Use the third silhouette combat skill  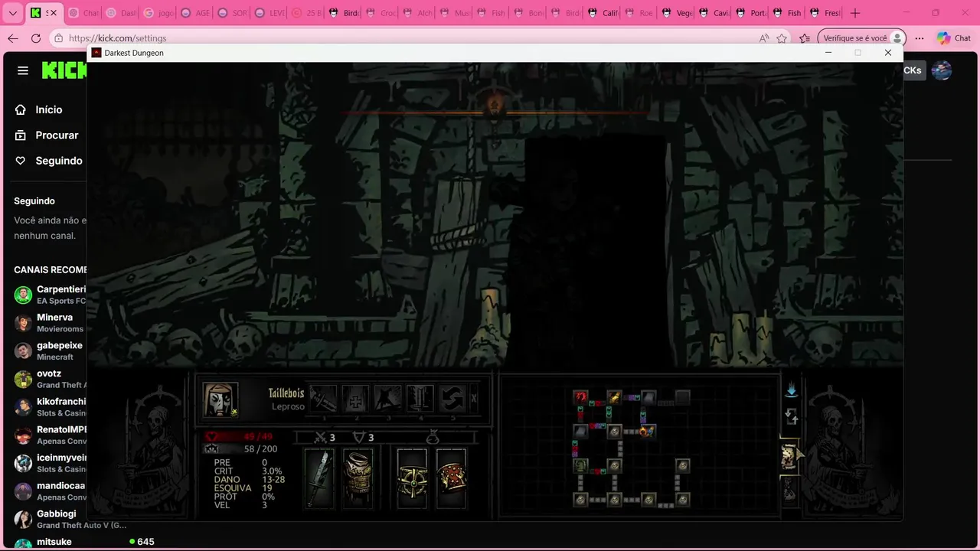coord(387,399)
